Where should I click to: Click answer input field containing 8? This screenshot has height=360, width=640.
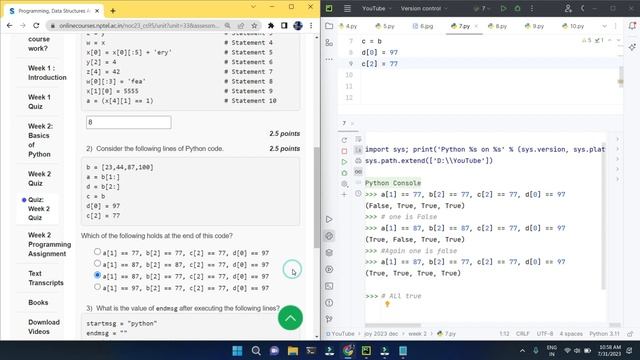pos(129,122)
